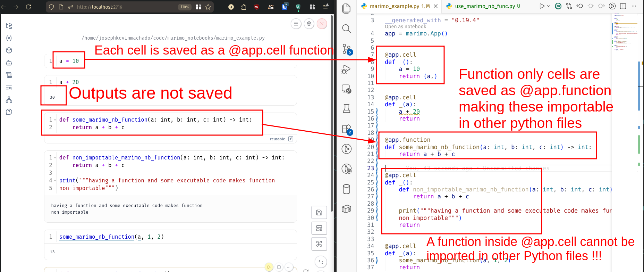Viewport: 644px width, 272px height.
Task: Open the marimo variables panel icon
Action: coord(9,38)
